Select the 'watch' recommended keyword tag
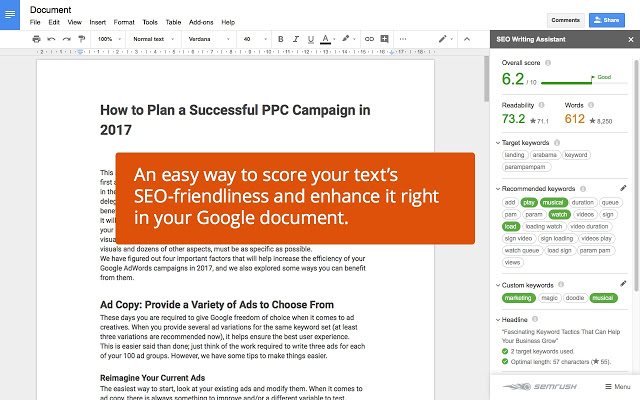The width and height of the screenshot is (640, 400). pyautogui.click(x=559, y=214)
